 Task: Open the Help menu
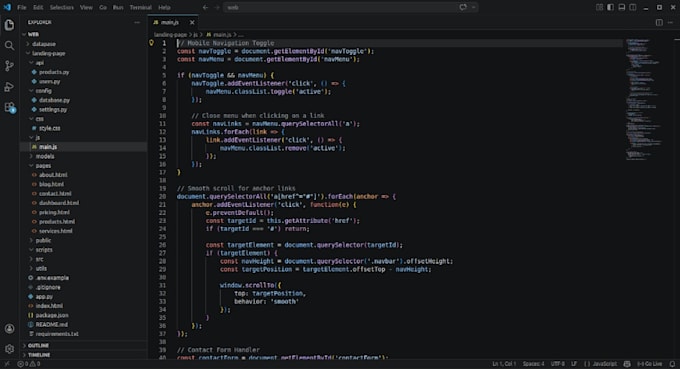tap(164, 7)
